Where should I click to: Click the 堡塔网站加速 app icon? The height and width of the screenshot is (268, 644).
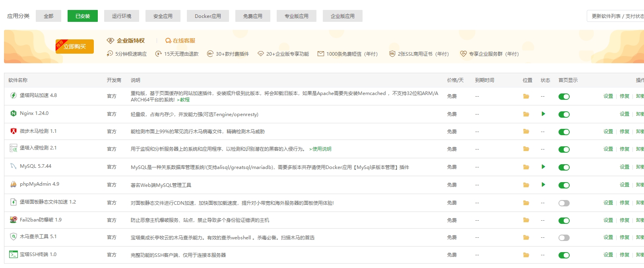[x=14, y=95]
